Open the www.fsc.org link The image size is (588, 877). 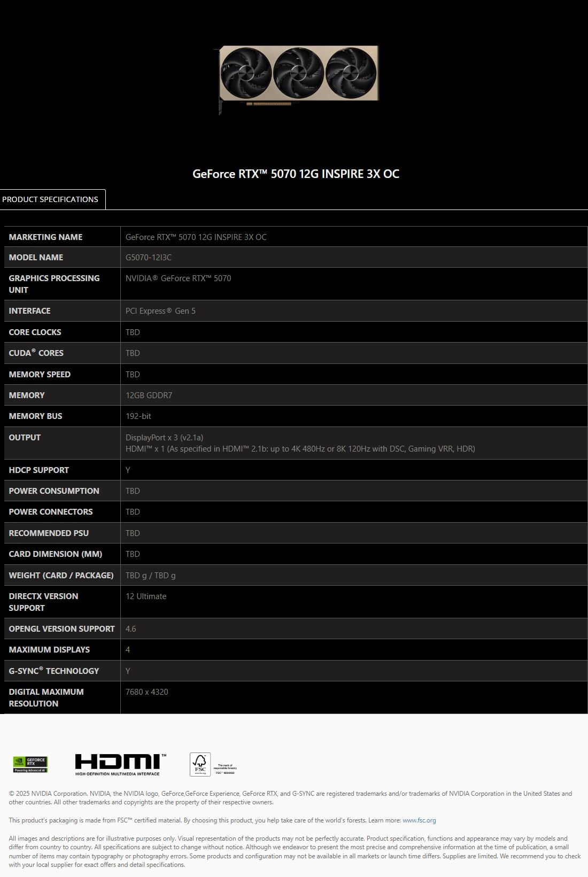click(419, 820)
